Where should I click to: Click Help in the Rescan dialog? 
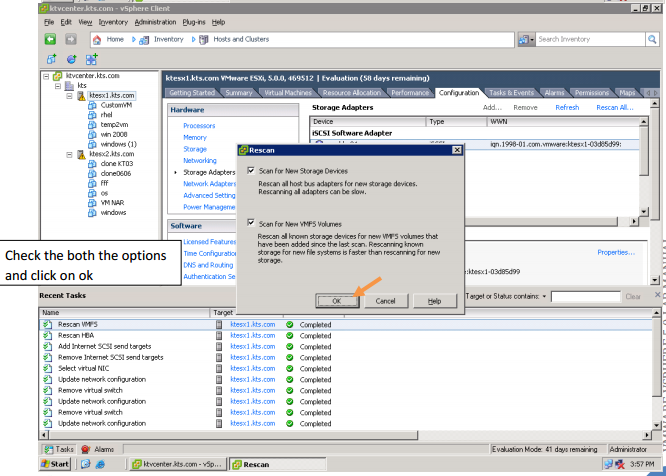(434, 301)
